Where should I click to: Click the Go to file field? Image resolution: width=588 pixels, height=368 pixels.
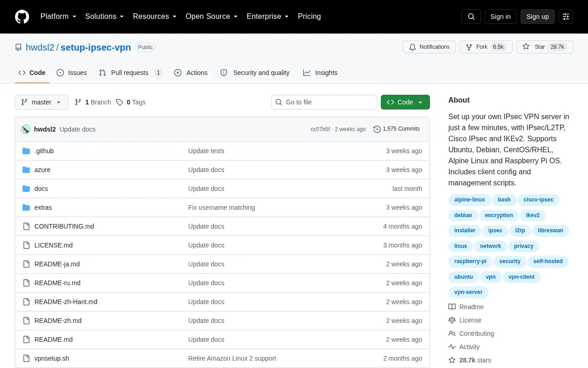pyautogui.click(x=324, y=102)
